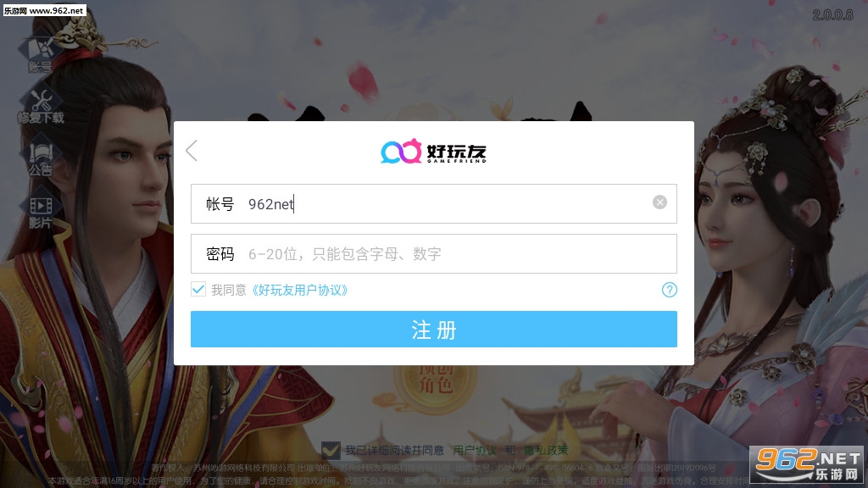Open the 账号 sidebar icon
This screenshot has width=868, height=488.
[x=40, y=55]
